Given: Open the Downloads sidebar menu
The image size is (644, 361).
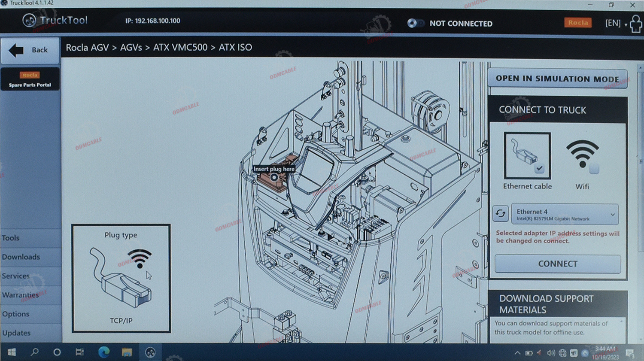Looking at the screenshot, I should tap(30, 257).
